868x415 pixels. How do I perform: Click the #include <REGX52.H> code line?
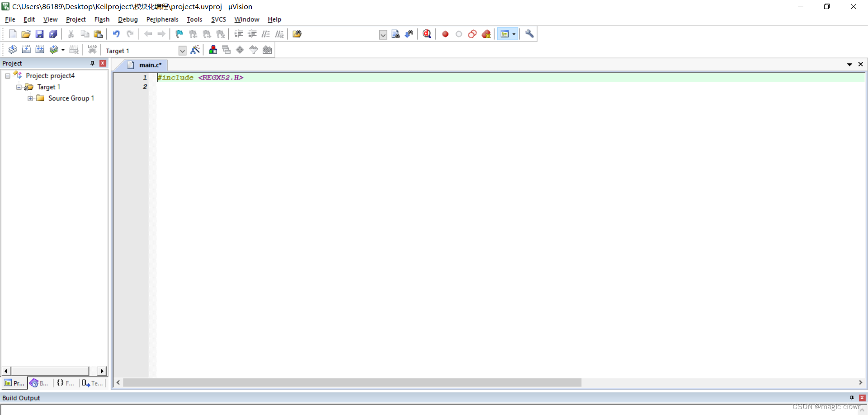(200, 78)
